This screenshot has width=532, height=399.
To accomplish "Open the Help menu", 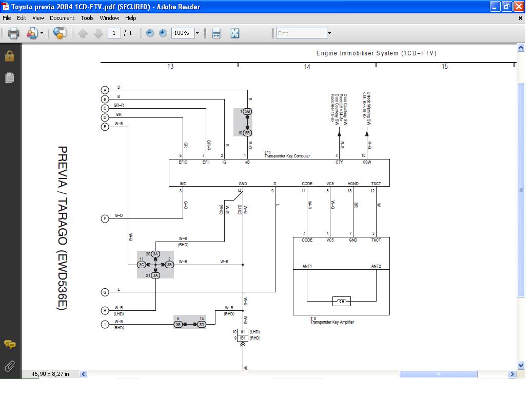I will pyautogui.click(x=131, y=18).
